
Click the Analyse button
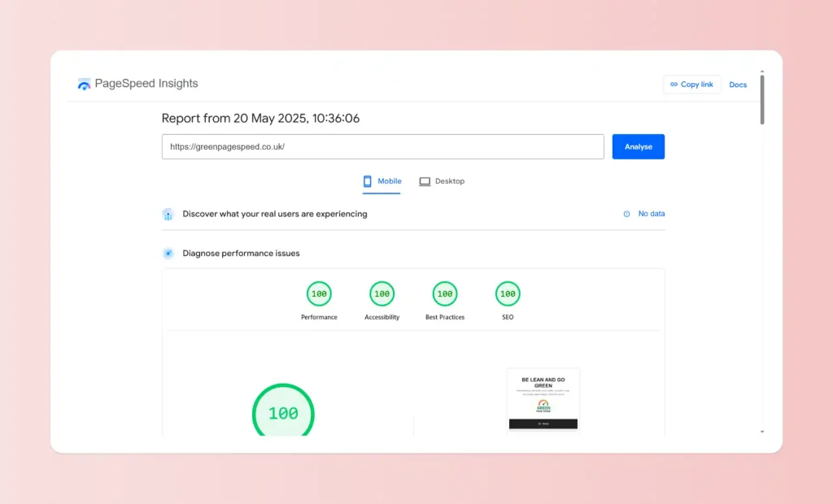pyautogui.click(x=638, y=146)
